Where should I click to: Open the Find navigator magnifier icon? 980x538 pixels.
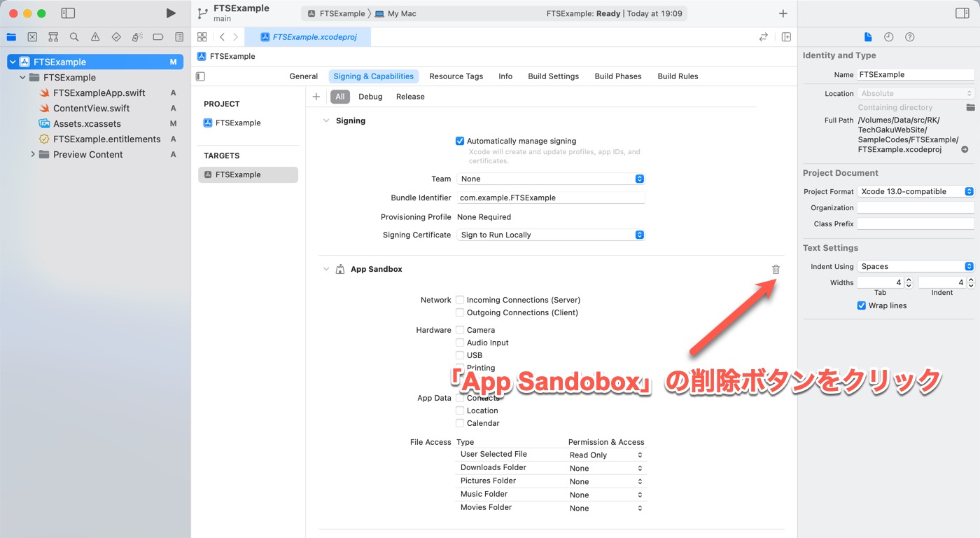74,37
